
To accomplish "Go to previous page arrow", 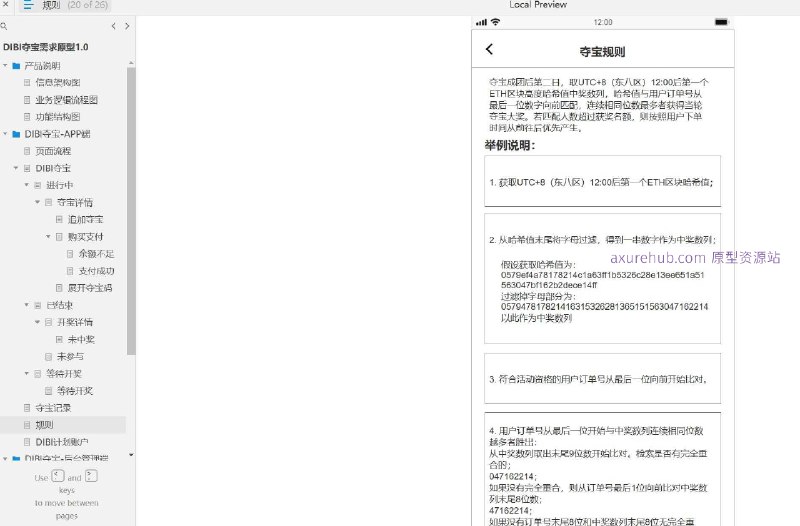I will point(114,26).
